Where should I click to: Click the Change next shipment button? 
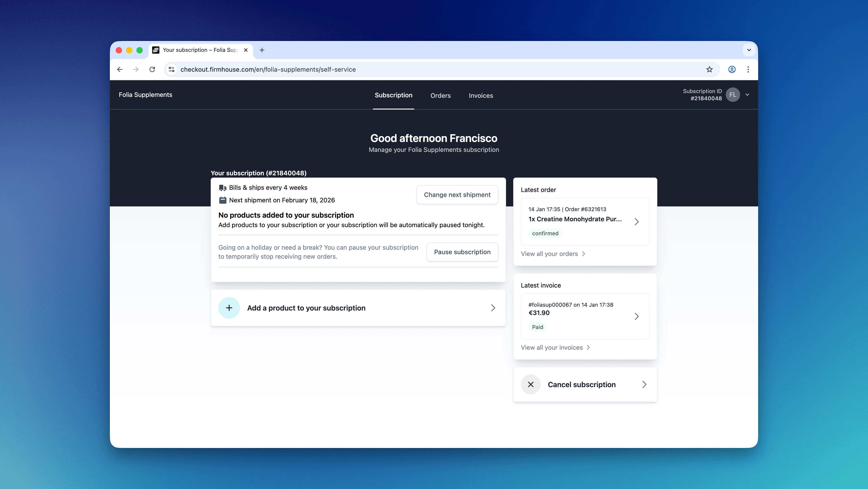coord(457,195)
